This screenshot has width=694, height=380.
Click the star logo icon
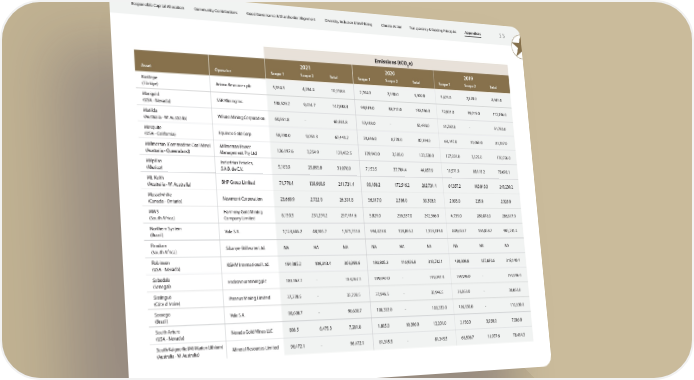(517, 46)
